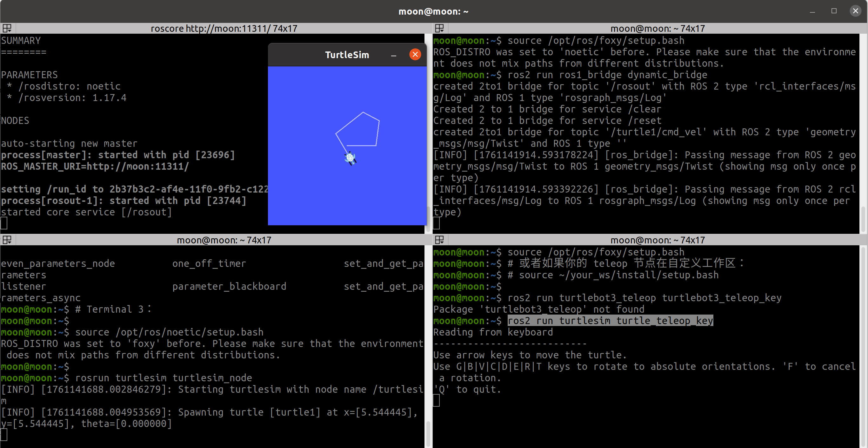Click the roscore pane grid icon

pos(7,28)
